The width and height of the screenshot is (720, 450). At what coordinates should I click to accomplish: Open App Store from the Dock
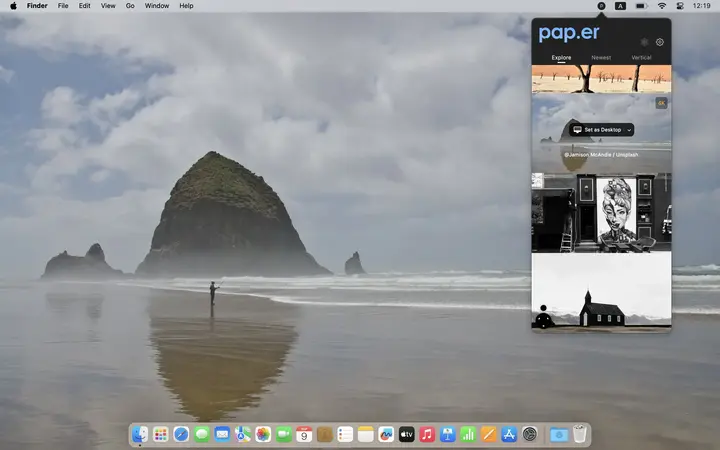[x=509, y=434]
